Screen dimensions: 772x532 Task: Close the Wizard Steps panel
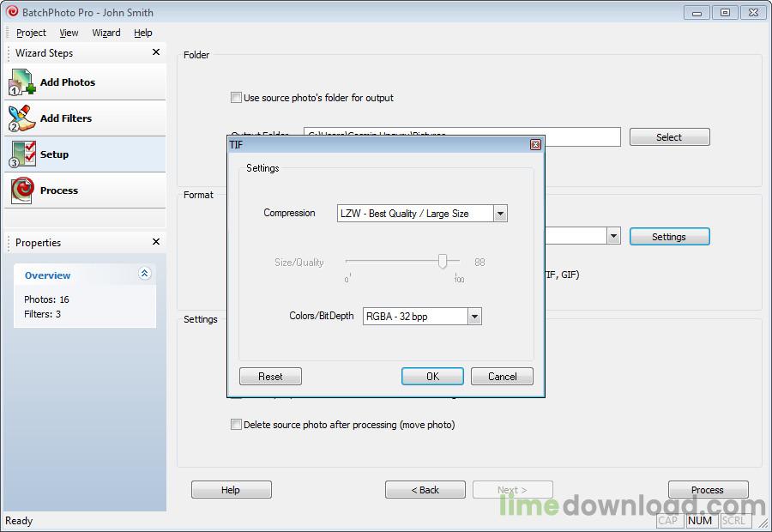156,52
